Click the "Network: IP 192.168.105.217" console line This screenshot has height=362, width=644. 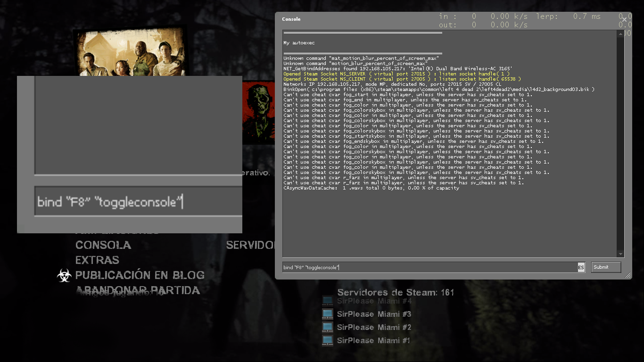[392, 84]
